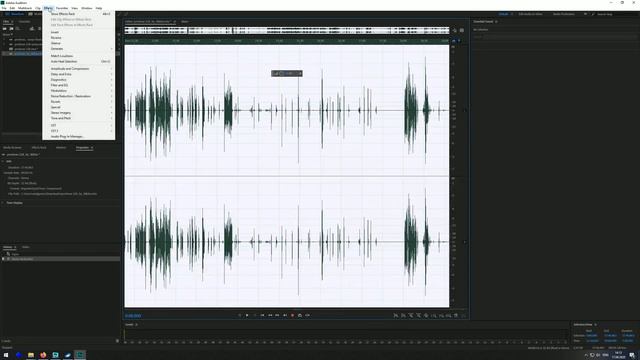This screenshot has width=640, height=360.
Task: Open Noise Reduction / Restoration submenu
Action: point(79,96)
